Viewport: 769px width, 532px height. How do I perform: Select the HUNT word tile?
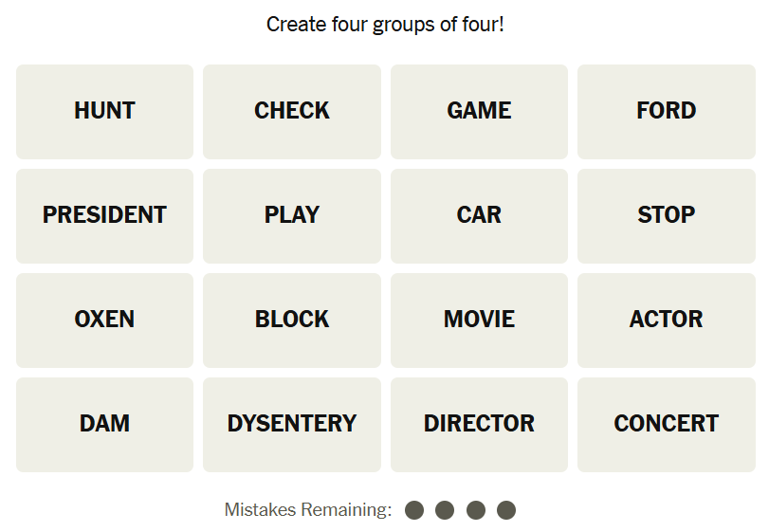pos(104,111)
